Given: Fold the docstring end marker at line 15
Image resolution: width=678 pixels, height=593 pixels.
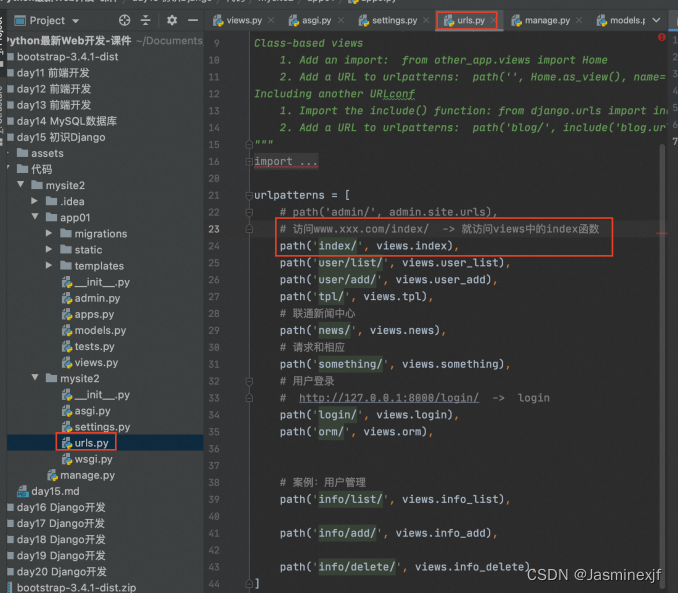Looking at the screenshot, I should tap(249, 144).
